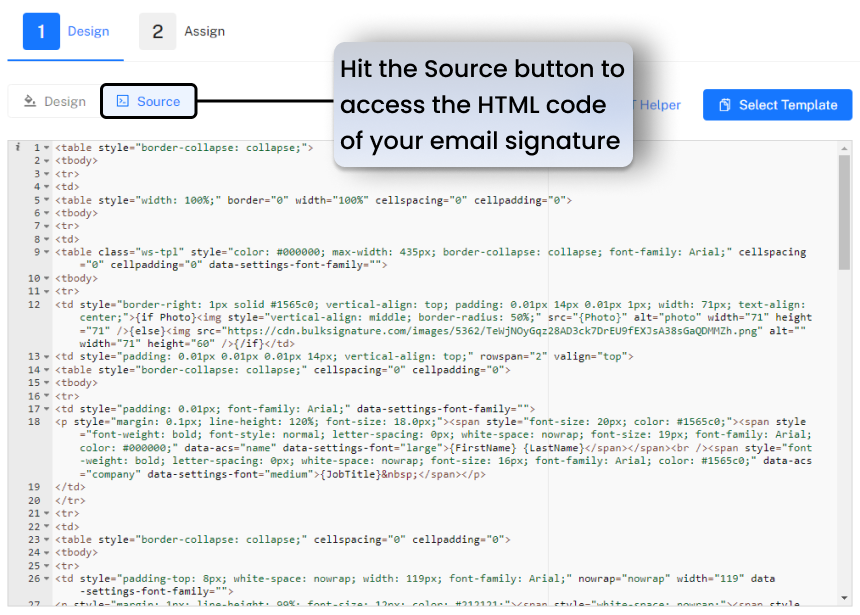Click 'cellpadding="0"' on line 5
Viewport: 860px width, 615px height.
click(x=520, y=200)
